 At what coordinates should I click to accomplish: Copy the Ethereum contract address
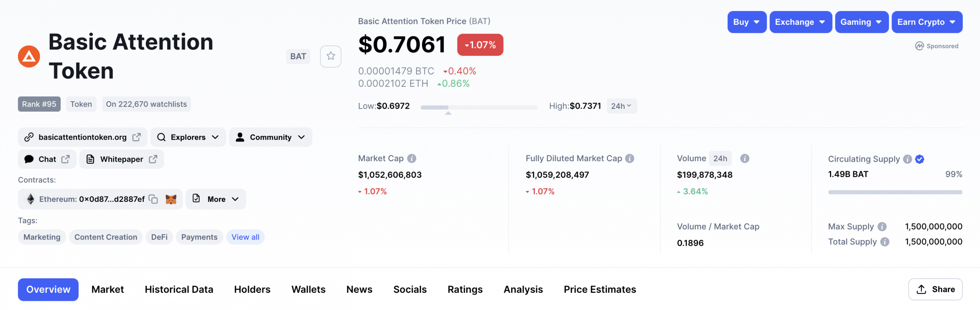tap(153, 199)
